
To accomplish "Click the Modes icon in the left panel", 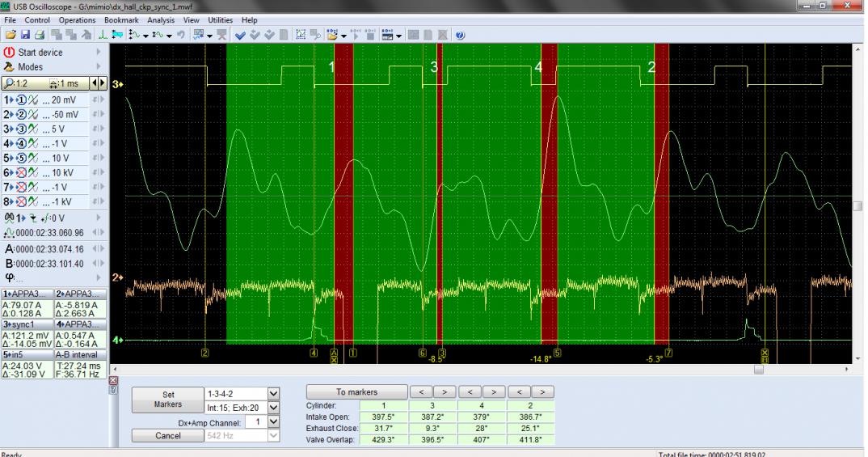I will click(x=10, y=67).
